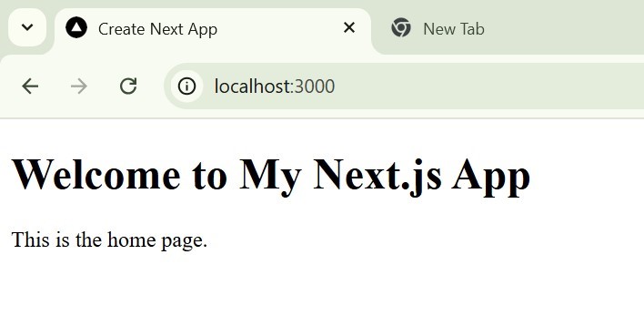
Task: Click the Next.js favicon on tab
Action: click(x=76, y=28)
